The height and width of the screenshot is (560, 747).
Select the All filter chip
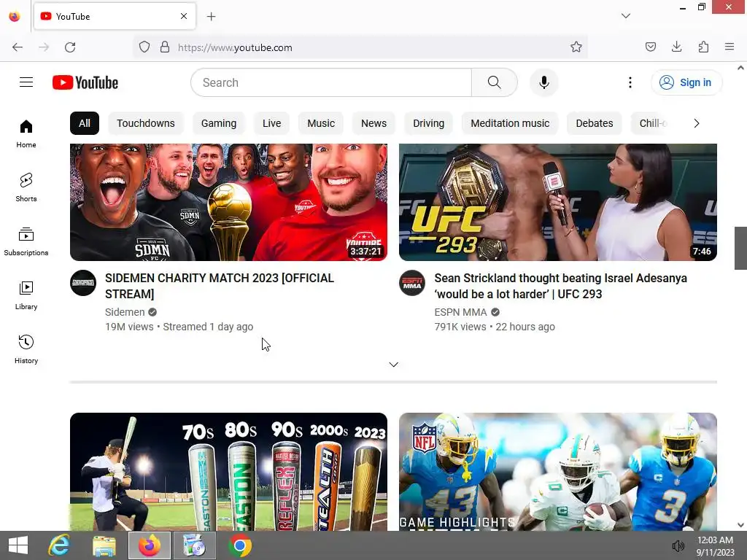click(x=85, y=123)
